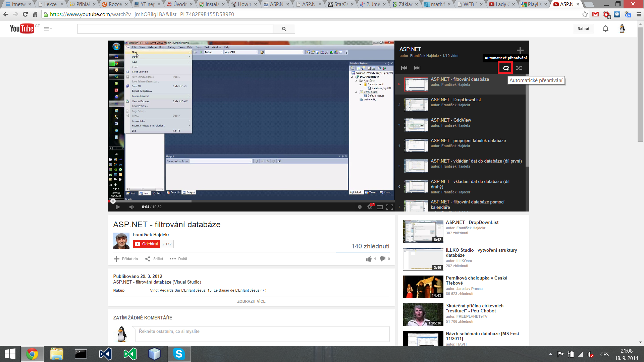Viewport: 644px width, 362px height.
Task: Toggle playlist shuffle
Action: point(519,68)
